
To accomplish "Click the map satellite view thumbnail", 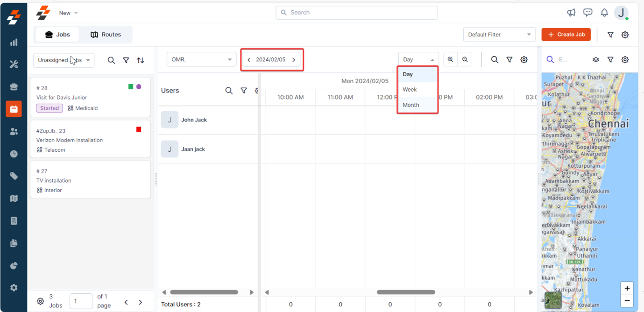I will (x=553, y=301).
